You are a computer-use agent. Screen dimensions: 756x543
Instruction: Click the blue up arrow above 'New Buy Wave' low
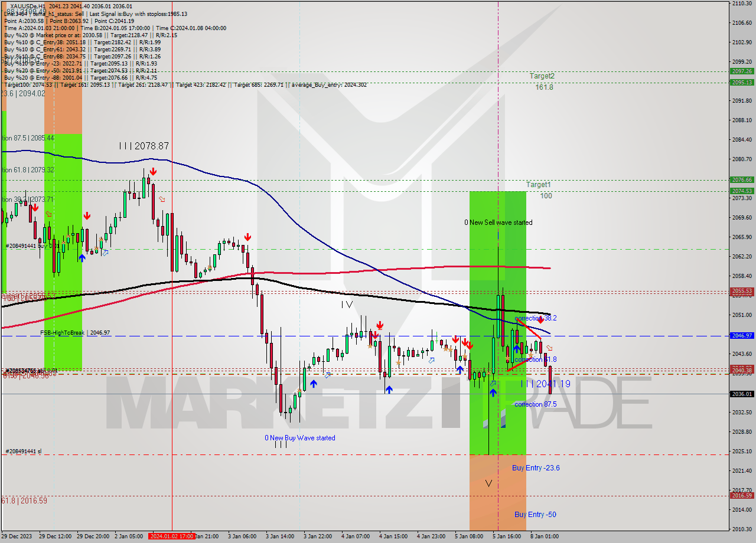pyautogui.click(x=313, y=384)
